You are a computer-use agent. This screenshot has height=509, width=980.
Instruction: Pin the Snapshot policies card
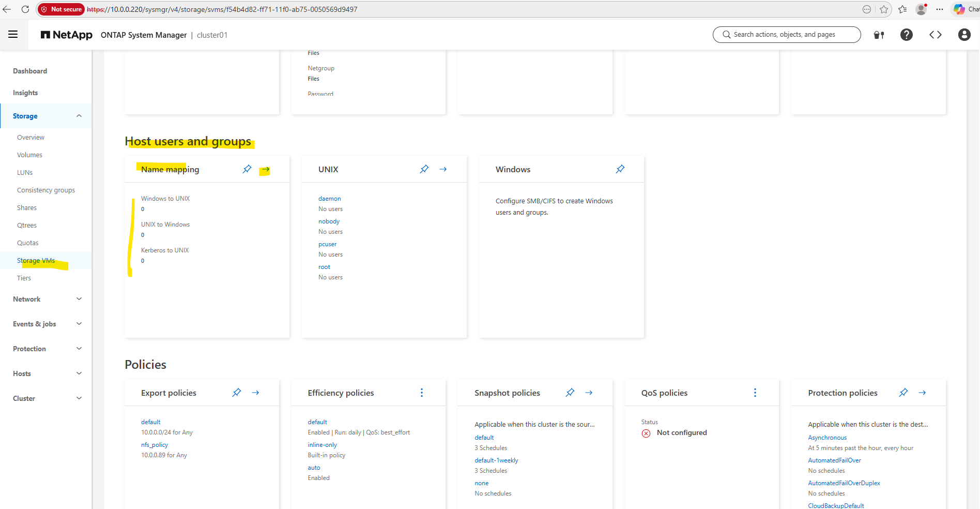[570, 393]
